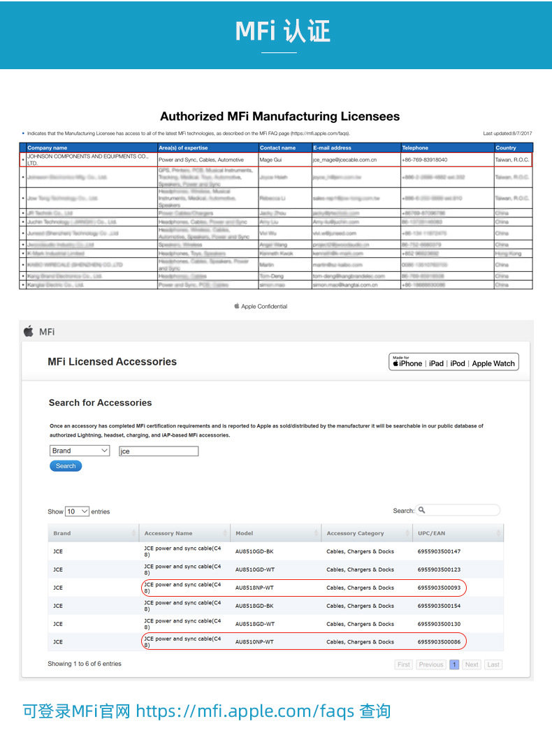The image size is (552, 756).
Task: Open the Brand search-type dropdown
Action: coord(80,451)
